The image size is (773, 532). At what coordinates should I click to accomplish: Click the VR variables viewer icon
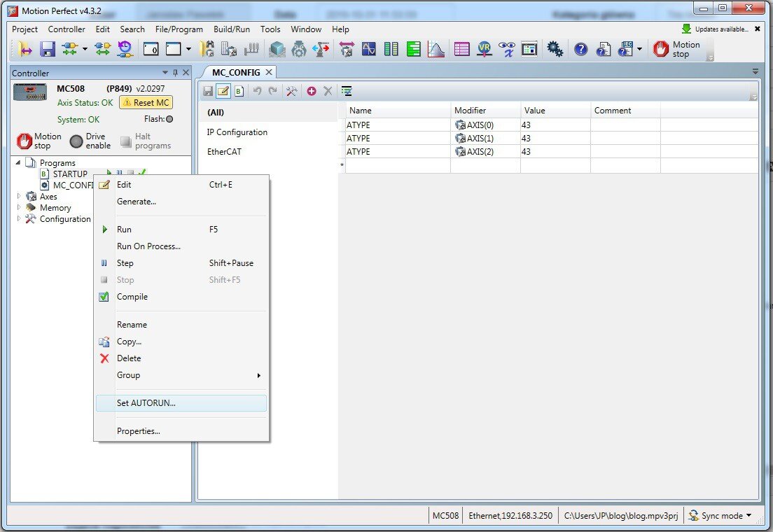point(484,49)
